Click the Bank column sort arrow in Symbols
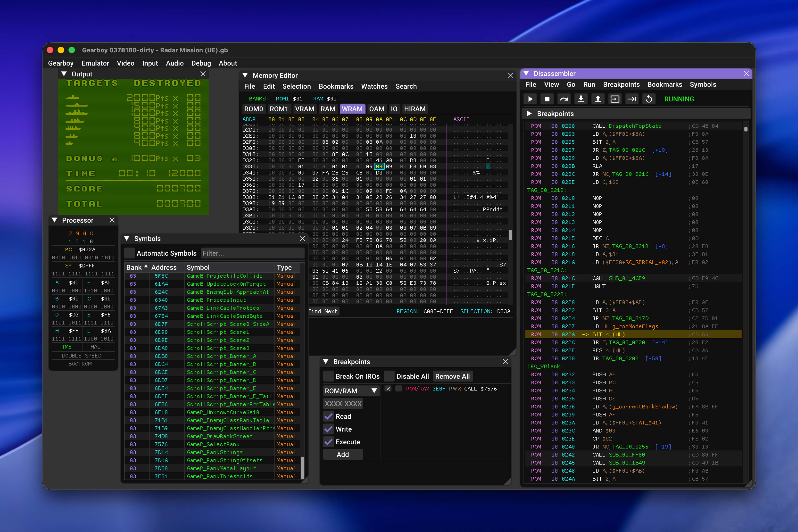Screen dimensions: 798x532 (146, 267)
